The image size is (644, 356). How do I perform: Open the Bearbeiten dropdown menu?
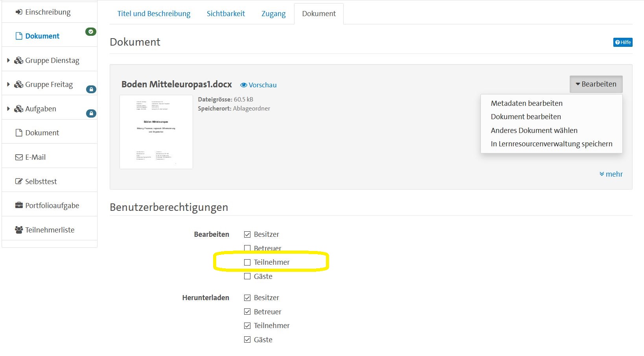[596, 84]
